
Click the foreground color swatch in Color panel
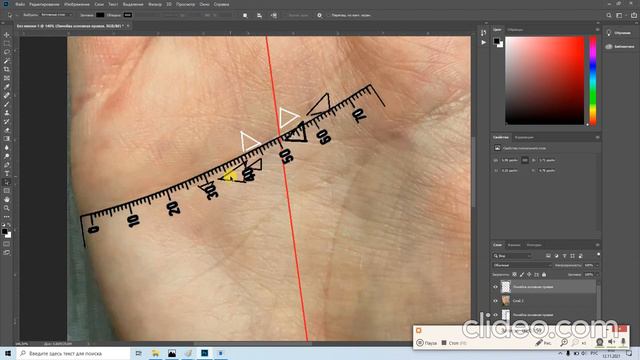[x=496, y=41]
